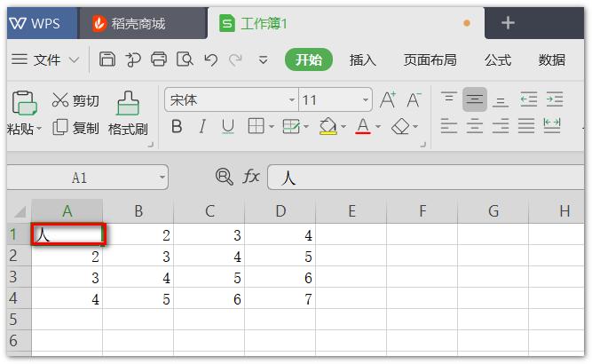This screenshot has height=364, width=592.
Task: Click the Select All corner triangle
Action: tap(20, 211)
